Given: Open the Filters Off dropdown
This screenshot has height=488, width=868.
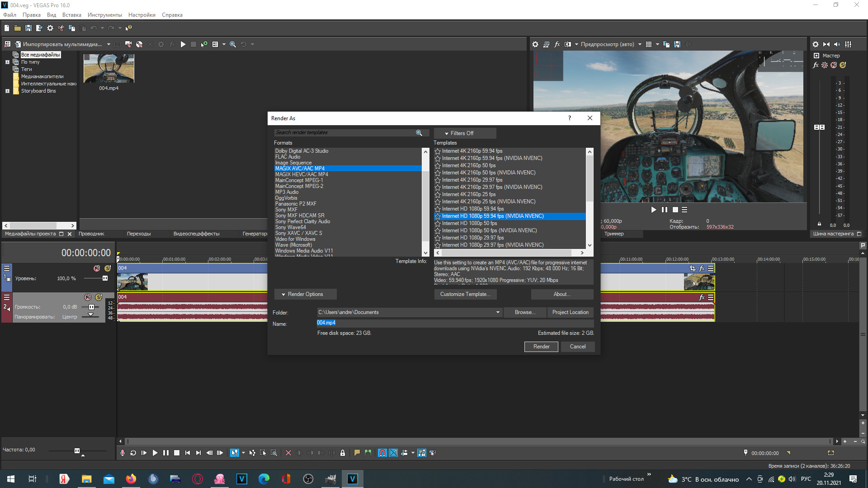Looking at the screenshot, I should pyautogui.click(x=465, y=133).
